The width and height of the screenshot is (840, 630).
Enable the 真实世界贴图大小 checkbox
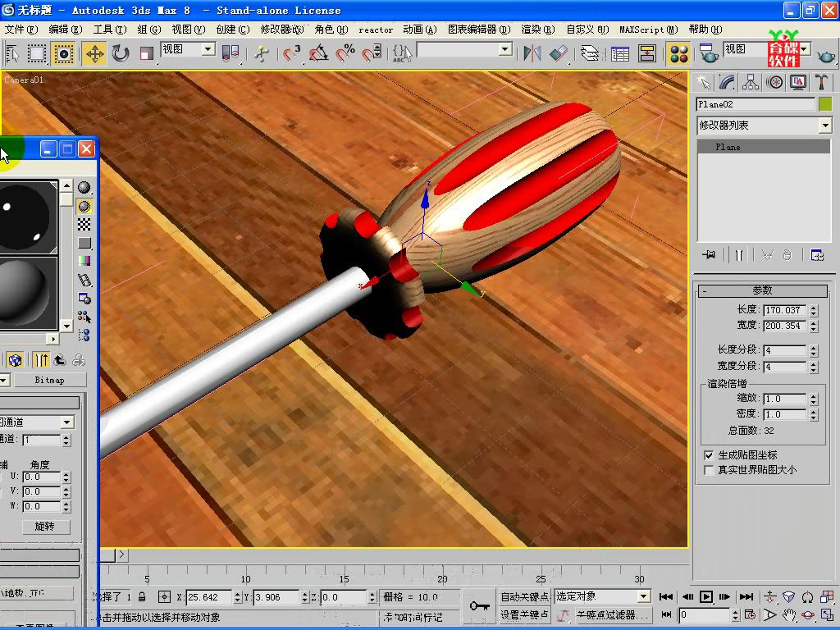pyautogui.click(x=709, y=470)
